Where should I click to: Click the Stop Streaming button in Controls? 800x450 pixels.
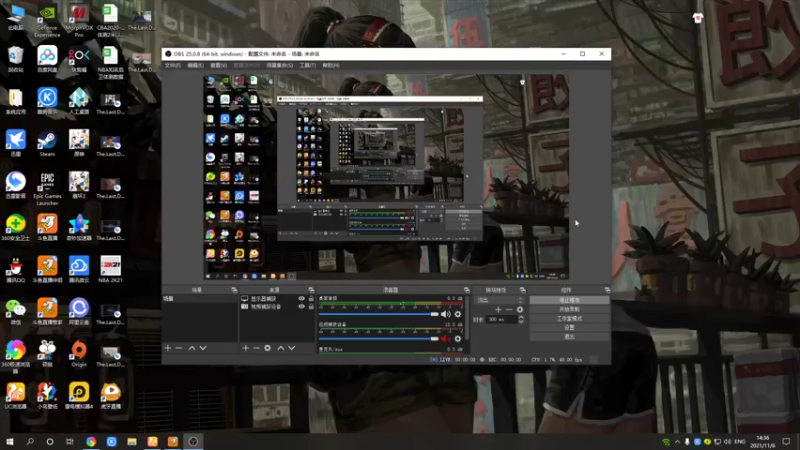pyautogui.click(x=569, y=300)
